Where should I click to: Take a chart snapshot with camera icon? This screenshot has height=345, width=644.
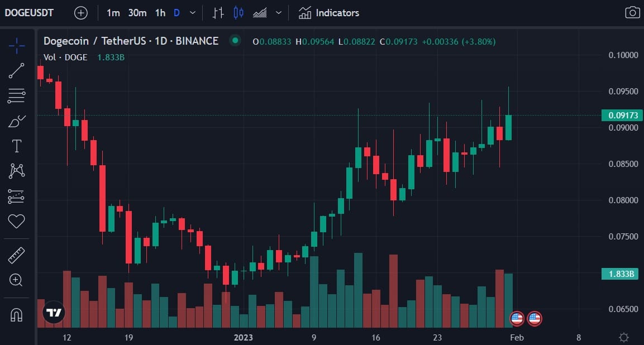point(632,12)
